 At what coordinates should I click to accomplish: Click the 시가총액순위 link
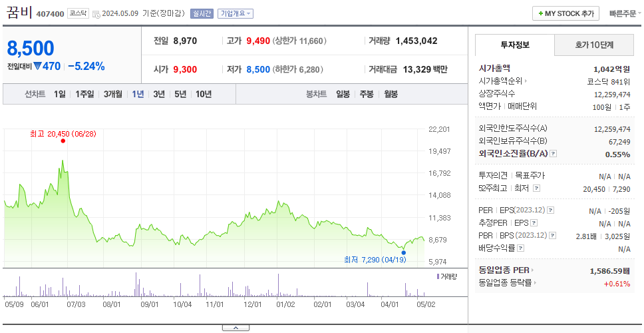click(x=501, y=81)
